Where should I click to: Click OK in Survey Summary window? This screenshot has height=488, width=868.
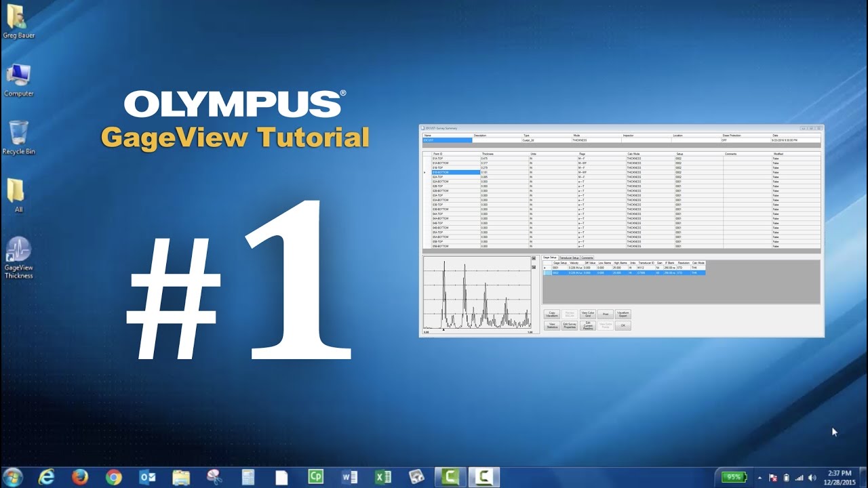[x=623, y=326]
